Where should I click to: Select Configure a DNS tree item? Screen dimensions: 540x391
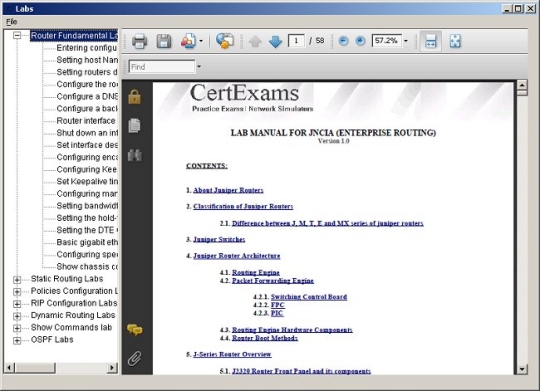(87, 96)
